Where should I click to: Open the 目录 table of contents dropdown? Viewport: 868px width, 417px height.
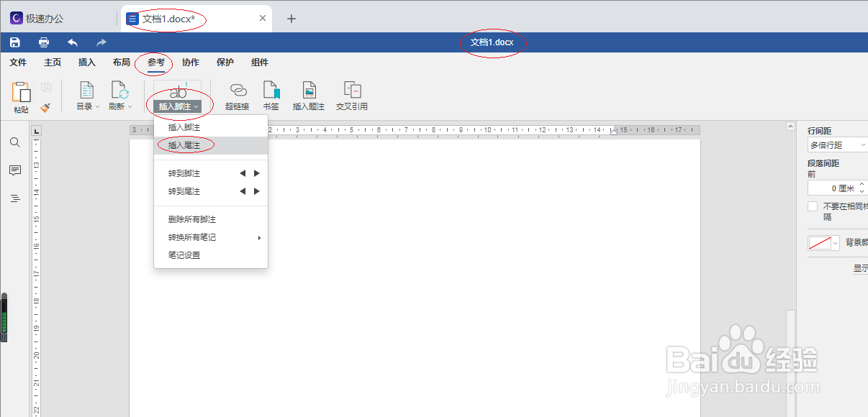tap(86, 97)
